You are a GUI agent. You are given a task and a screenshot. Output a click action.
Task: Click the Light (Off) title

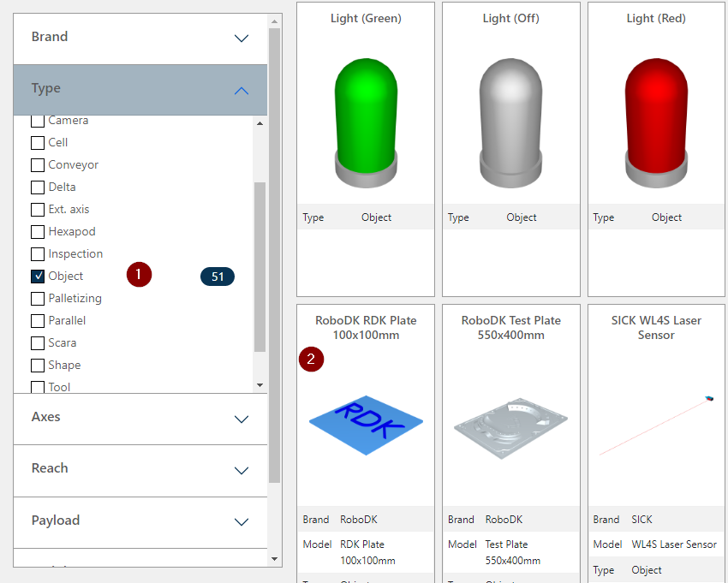pos(510,19)
